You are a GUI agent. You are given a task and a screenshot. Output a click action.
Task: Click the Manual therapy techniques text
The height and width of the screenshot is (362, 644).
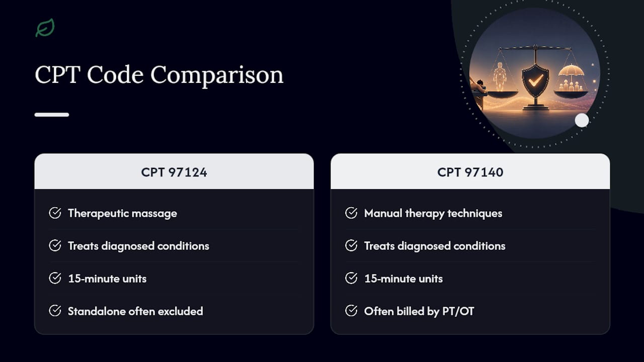[433, 213]
